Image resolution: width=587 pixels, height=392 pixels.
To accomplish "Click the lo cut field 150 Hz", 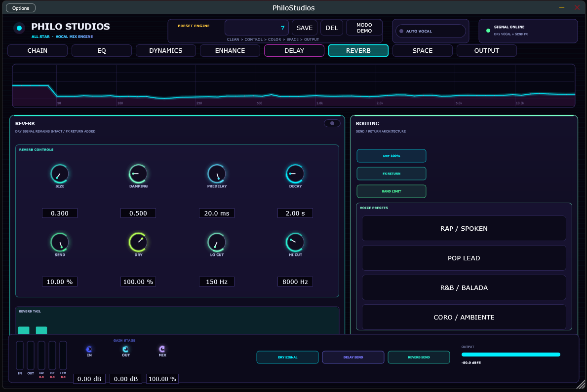I will (x=217, y=282).
